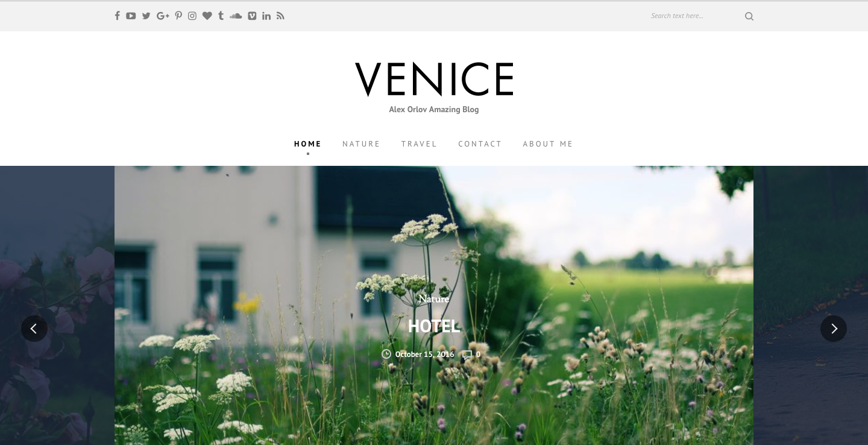The width and height of the screenshot is (868, 445).
Task: Go to the Nature menu item
Action: coord(361,144)
